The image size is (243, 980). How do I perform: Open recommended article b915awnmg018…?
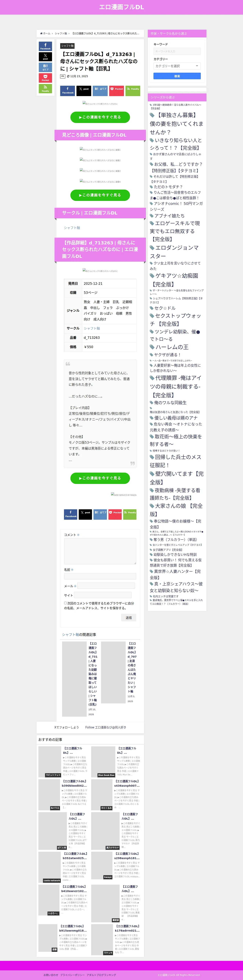point(73,928)
